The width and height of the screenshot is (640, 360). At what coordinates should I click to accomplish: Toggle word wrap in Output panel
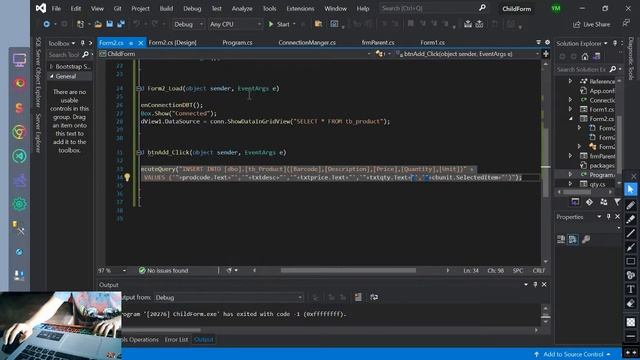pyautogui.click(x=374, y=297)
